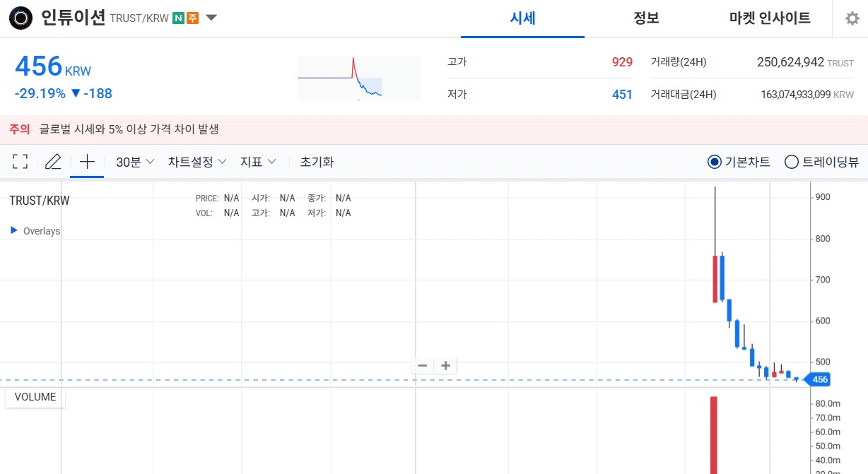Click the 초기화 reset button

(317, 162)
